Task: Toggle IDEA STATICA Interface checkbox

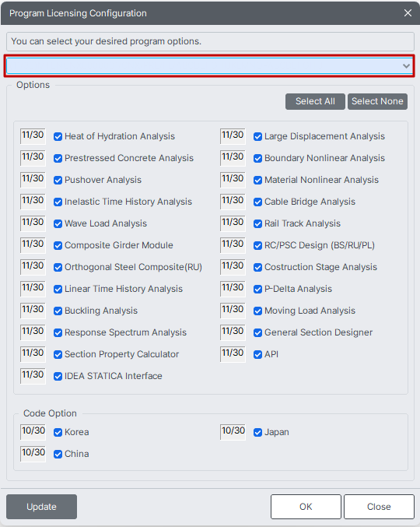Action: 58,377
